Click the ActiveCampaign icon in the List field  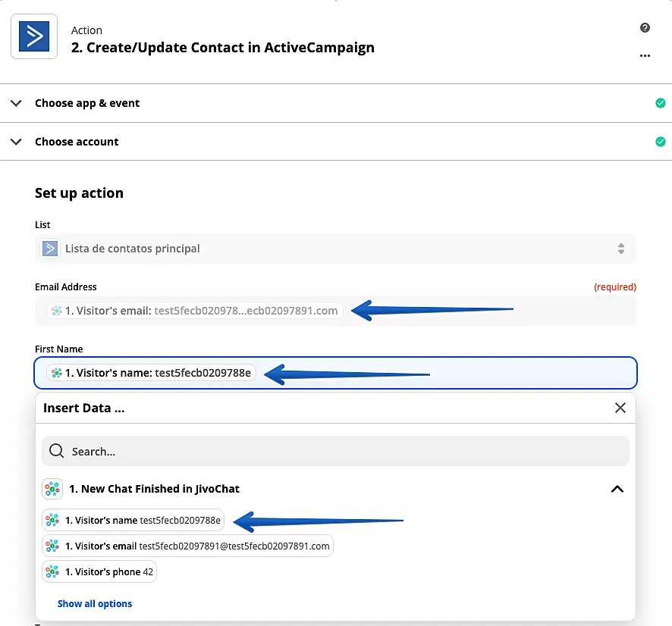click(51, 249)
